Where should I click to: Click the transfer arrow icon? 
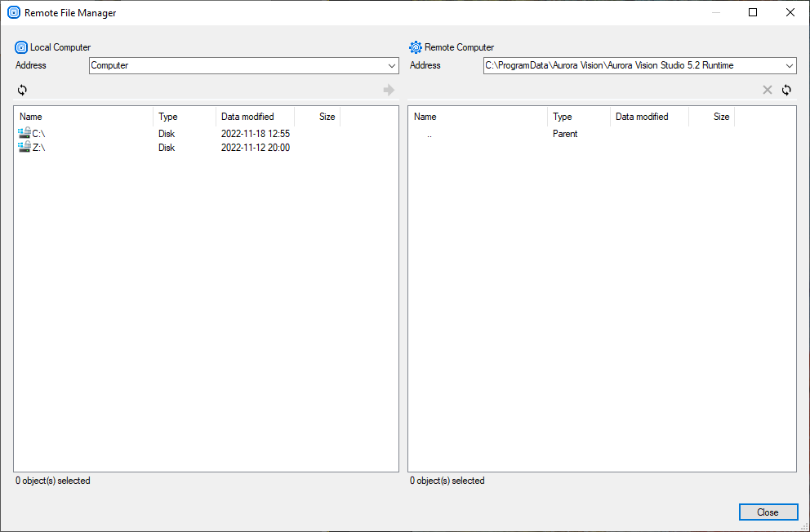click(x=389, y=90)
